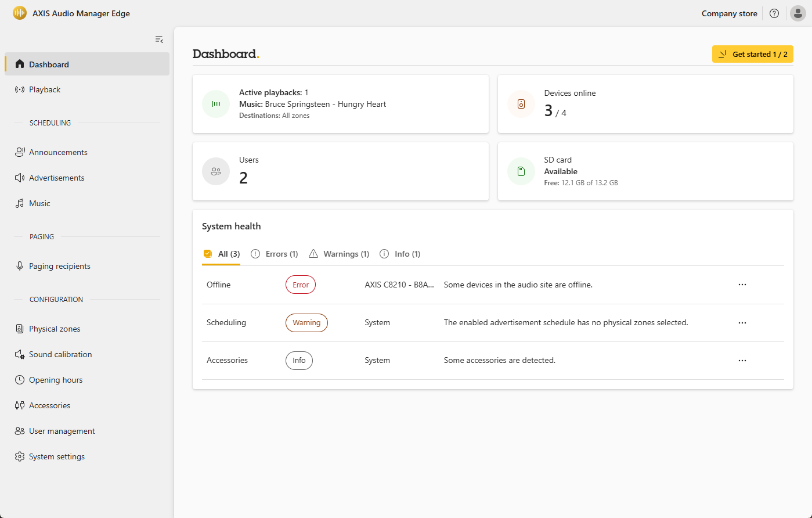
Task: Collapse the sidebar navigation menu
Action: point(159,39)
